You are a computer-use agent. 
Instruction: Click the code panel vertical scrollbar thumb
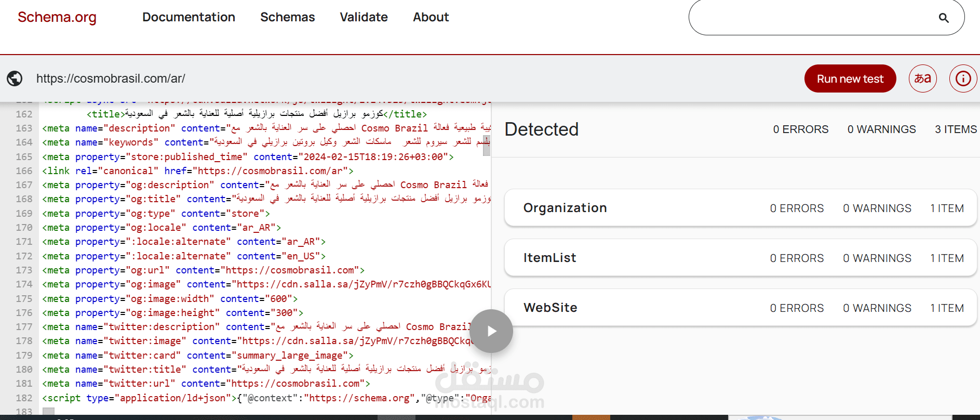(487, 146)
